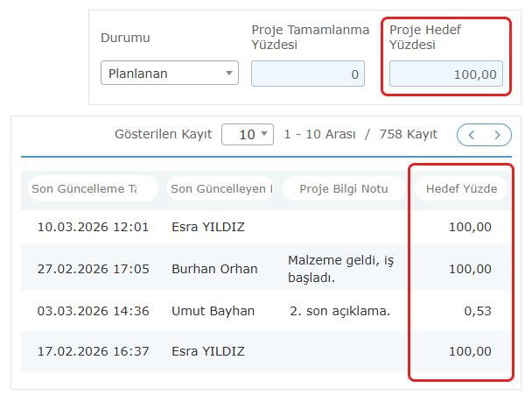The image size is (532, 402).
Task: Open the note 'Malzeme geldi, iş başladı.'
Action: [341, 269]
